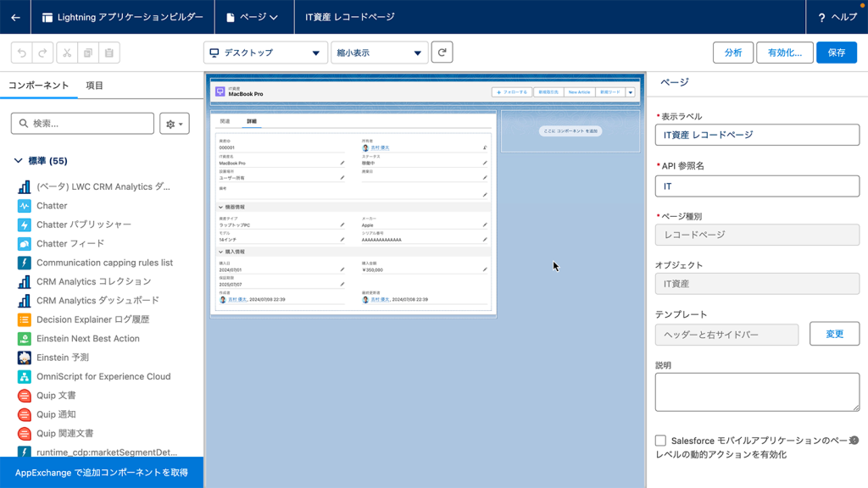
Task: Open component list settings gear menu
Action: 174,124
